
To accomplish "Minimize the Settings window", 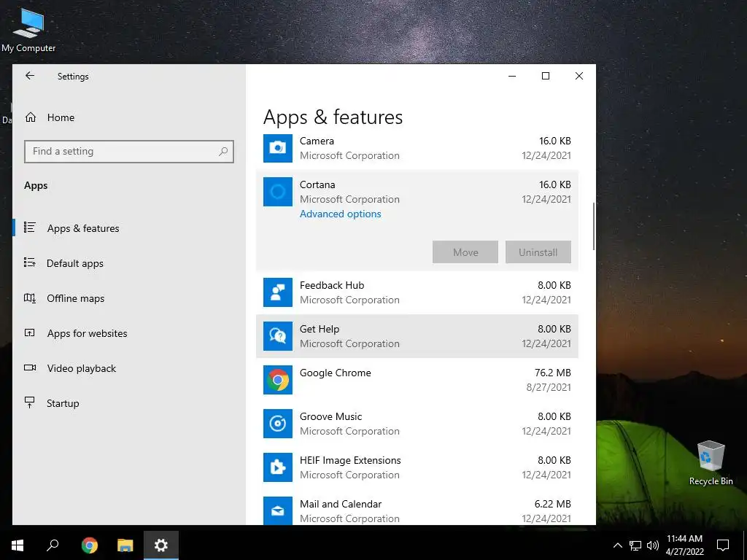I will [x=512, y=76].
